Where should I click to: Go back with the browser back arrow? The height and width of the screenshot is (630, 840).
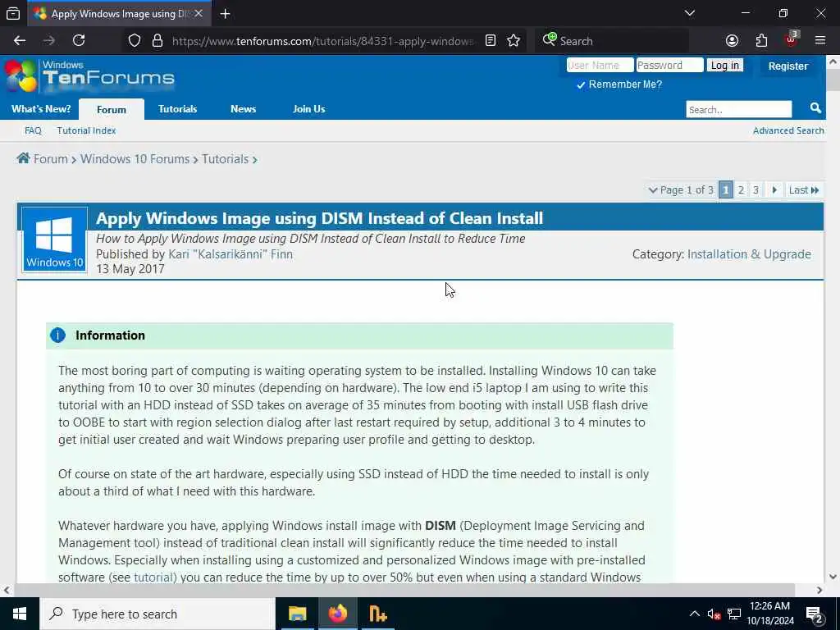(20, 41)
